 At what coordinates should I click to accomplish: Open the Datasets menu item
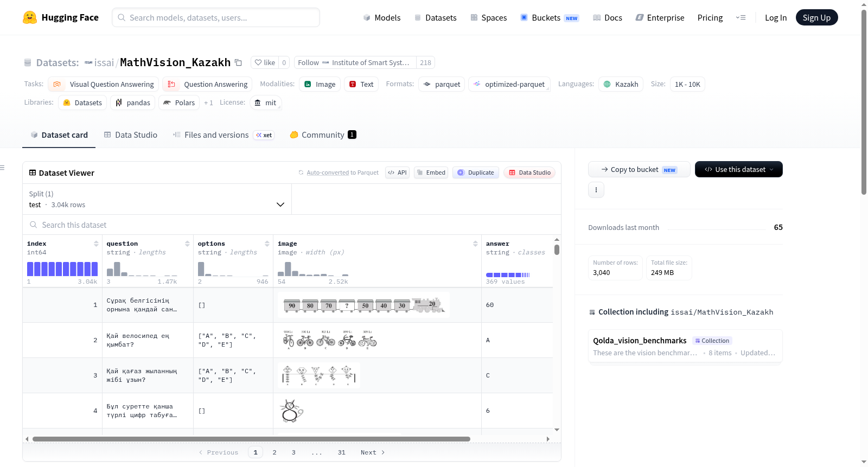coord(435,17)
